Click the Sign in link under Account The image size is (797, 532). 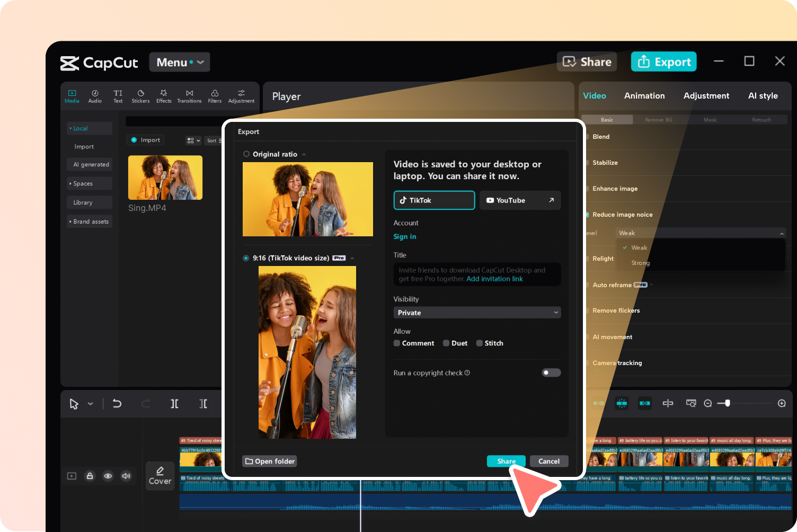pos(404,236)
